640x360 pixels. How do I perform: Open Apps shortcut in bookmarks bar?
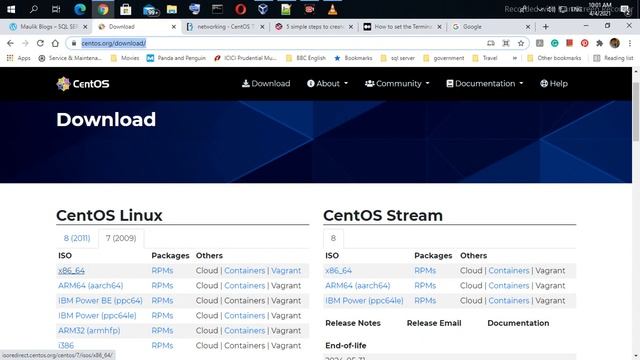18,58
